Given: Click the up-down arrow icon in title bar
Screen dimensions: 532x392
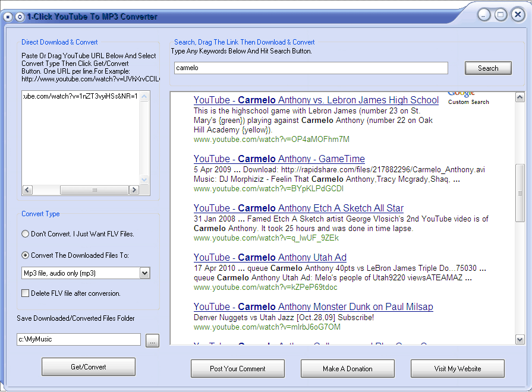Looking at the screenshot, I should point(20,17).
